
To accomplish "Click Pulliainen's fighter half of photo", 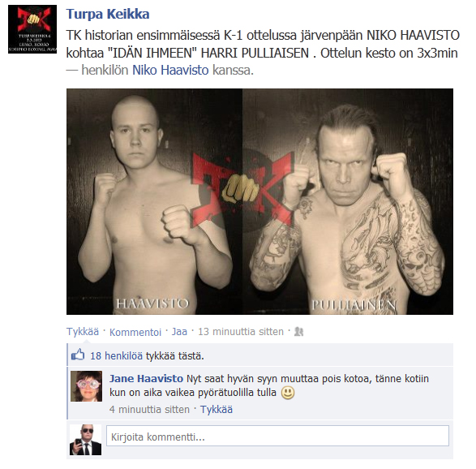I will [x=348, y=201].
